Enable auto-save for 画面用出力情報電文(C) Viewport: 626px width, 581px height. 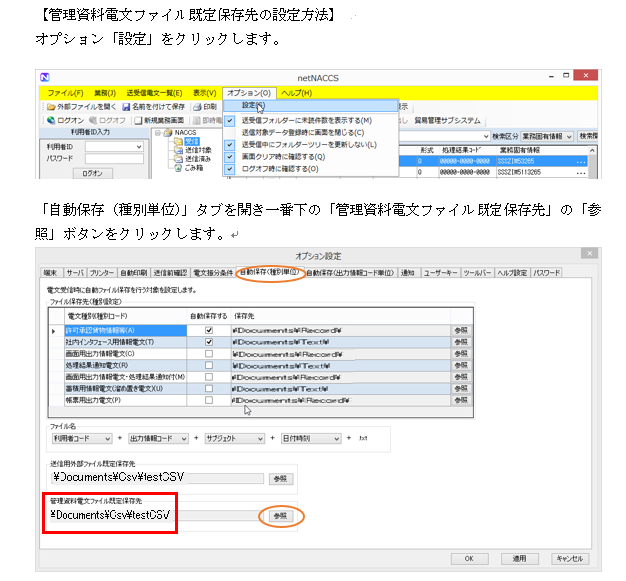point(209,353)
